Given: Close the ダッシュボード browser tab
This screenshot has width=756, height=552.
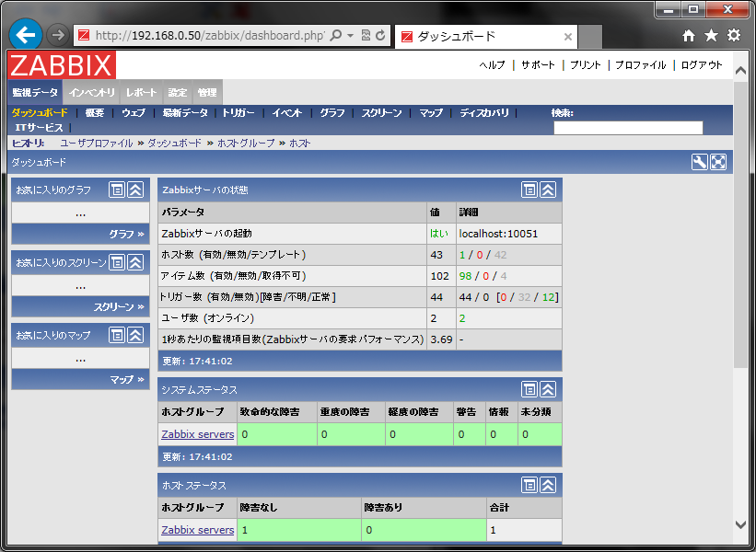Looking at the screenshot, I should 568,37.
